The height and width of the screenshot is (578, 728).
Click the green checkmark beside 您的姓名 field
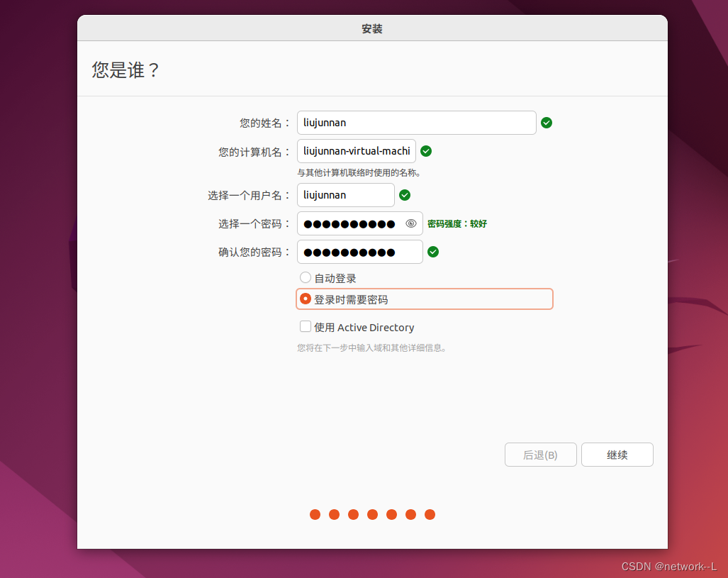click(546, 123)
